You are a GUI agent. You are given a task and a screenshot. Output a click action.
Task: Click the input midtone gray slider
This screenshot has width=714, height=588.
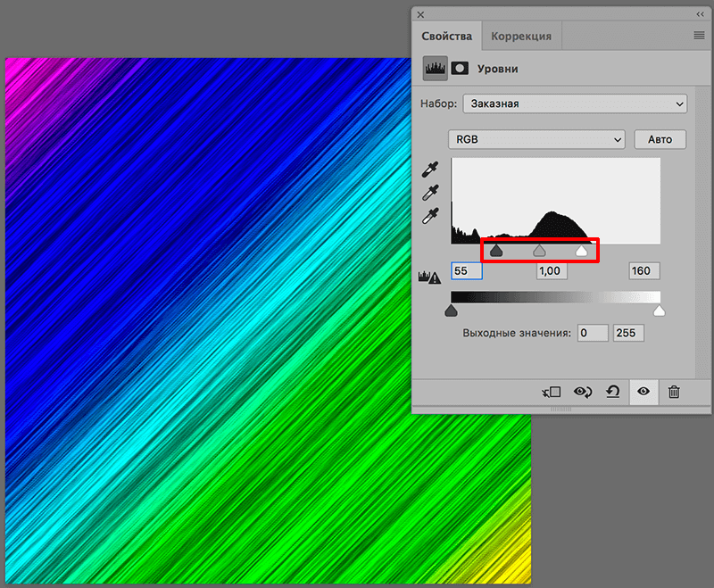[539, 253]
